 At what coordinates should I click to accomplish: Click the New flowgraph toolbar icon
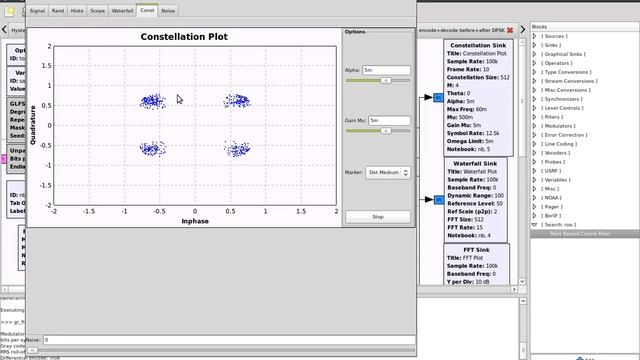tap(10, 11)
